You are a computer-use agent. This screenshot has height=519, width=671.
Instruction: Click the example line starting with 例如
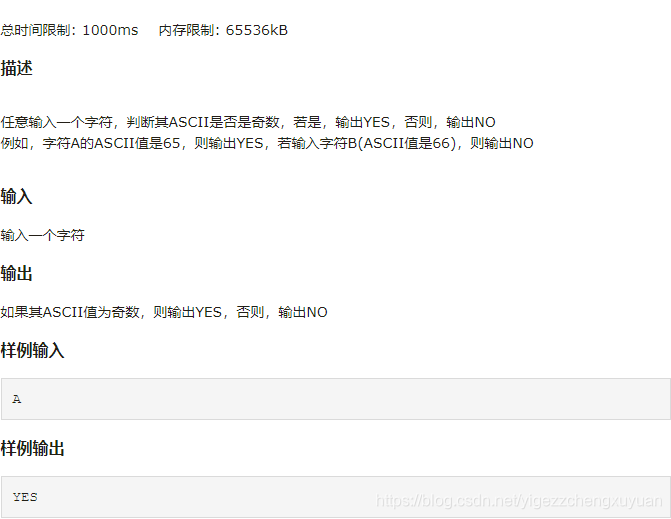point(267,143)
